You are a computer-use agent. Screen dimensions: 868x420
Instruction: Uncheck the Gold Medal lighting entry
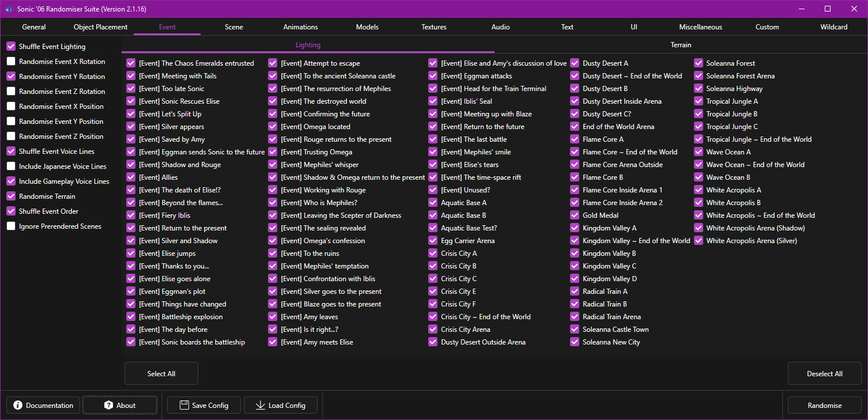tap(575, 215)
